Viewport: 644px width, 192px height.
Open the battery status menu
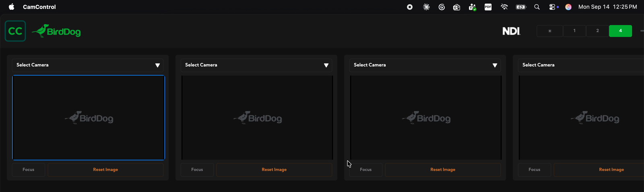tap(521, 7)
